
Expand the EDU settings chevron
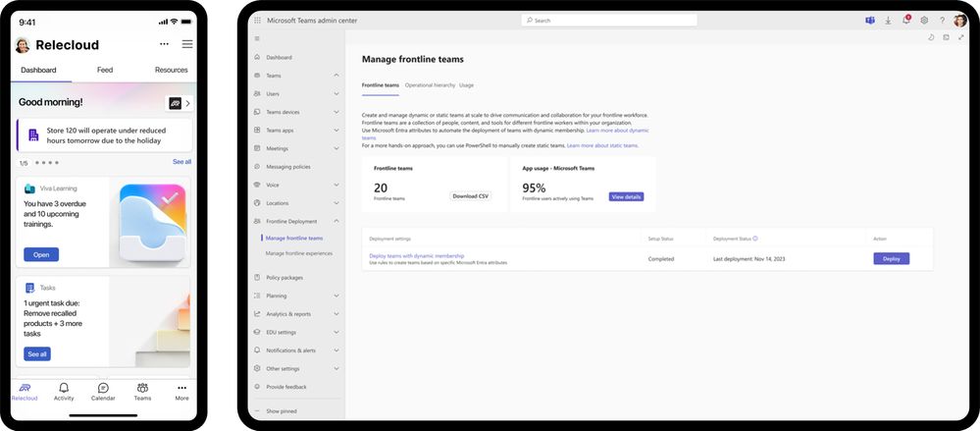point(336,332)
